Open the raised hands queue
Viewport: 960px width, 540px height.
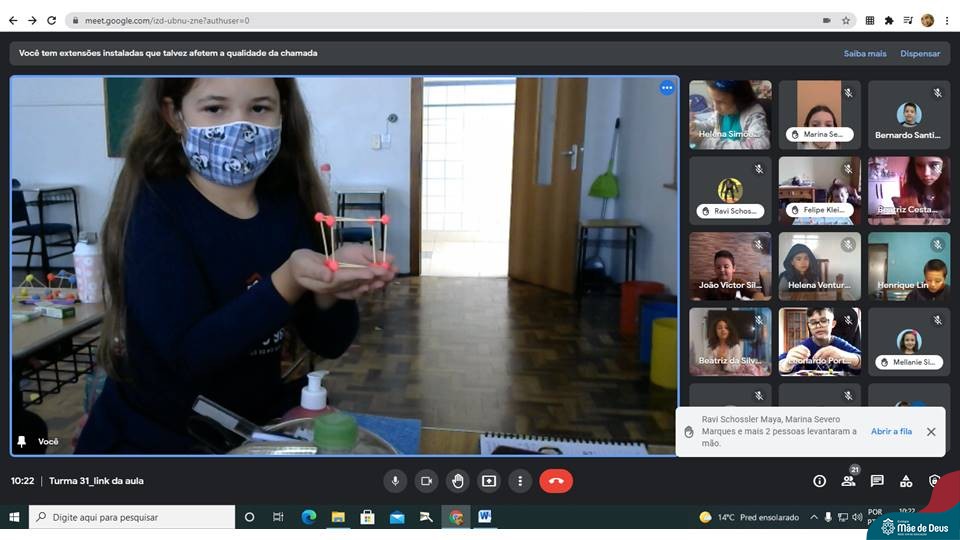pos(891,431)
